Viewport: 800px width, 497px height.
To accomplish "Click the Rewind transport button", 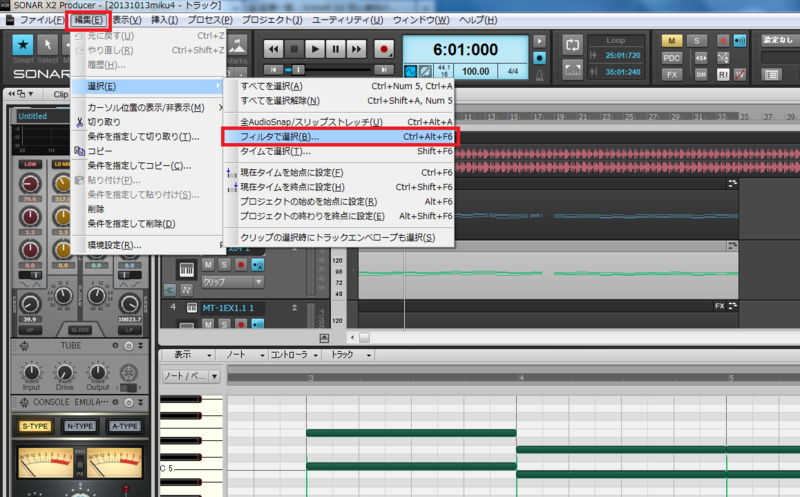I will 273,49.
